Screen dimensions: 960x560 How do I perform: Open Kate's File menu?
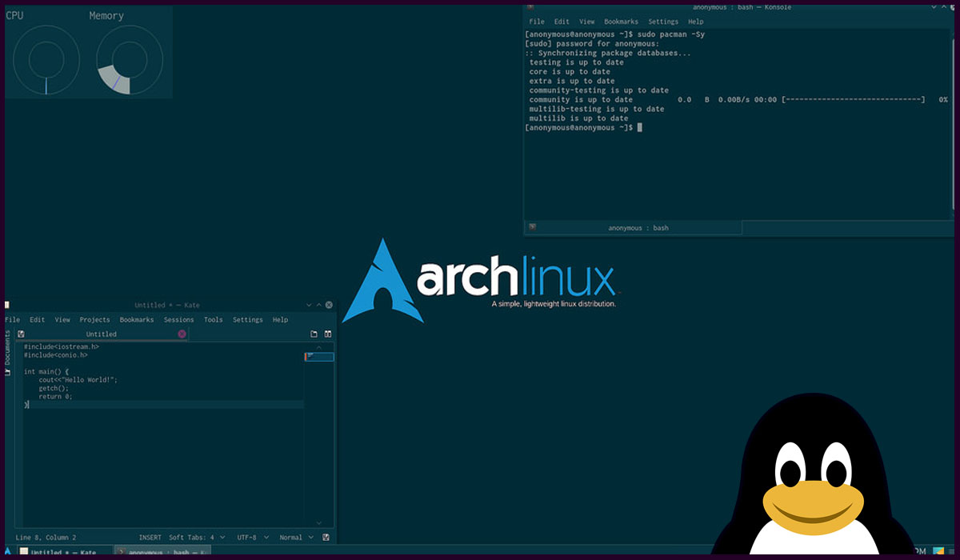(12, 319)
